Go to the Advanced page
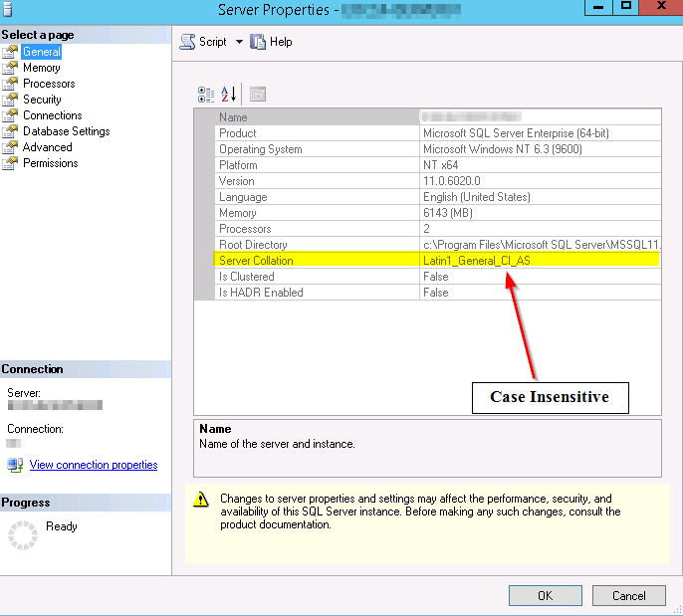683x616 pixels. [47, 147]
